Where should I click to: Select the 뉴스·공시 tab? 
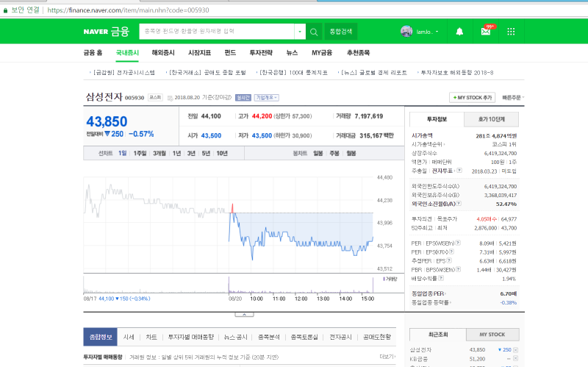pos(235,337)
